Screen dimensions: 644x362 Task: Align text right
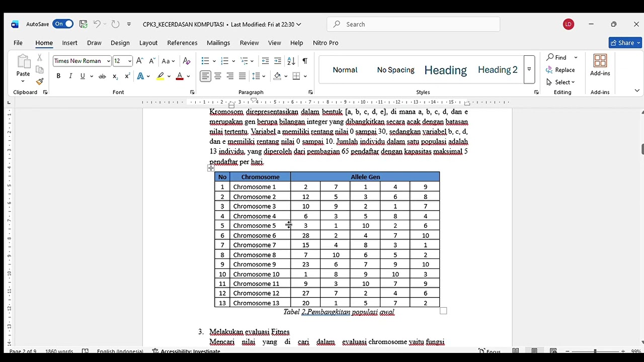coord(230,76)
